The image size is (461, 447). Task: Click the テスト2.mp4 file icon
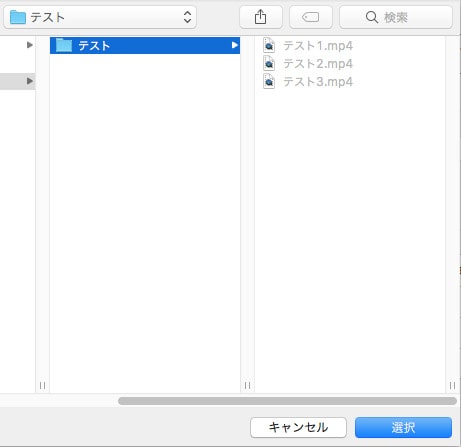point(269,64)
